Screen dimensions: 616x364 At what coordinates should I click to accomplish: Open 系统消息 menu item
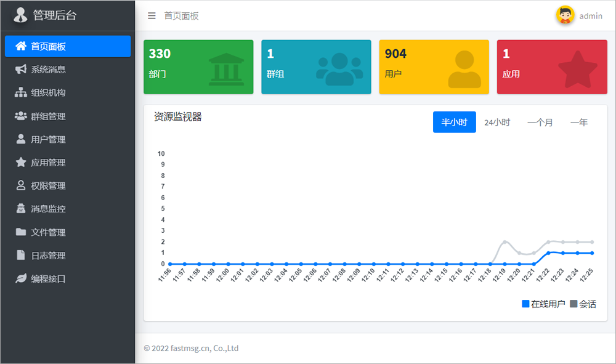(68, 70)
